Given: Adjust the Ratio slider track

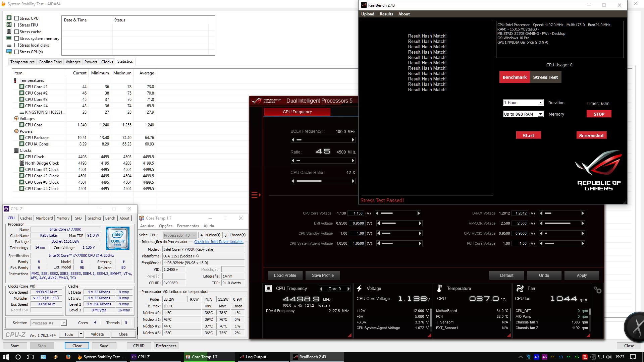Looking at the screenshot, I should (x=323, y=161).
